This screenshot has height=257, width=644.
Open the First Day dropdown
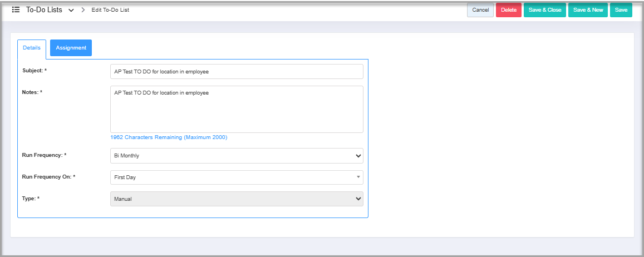tap(237, 177)
